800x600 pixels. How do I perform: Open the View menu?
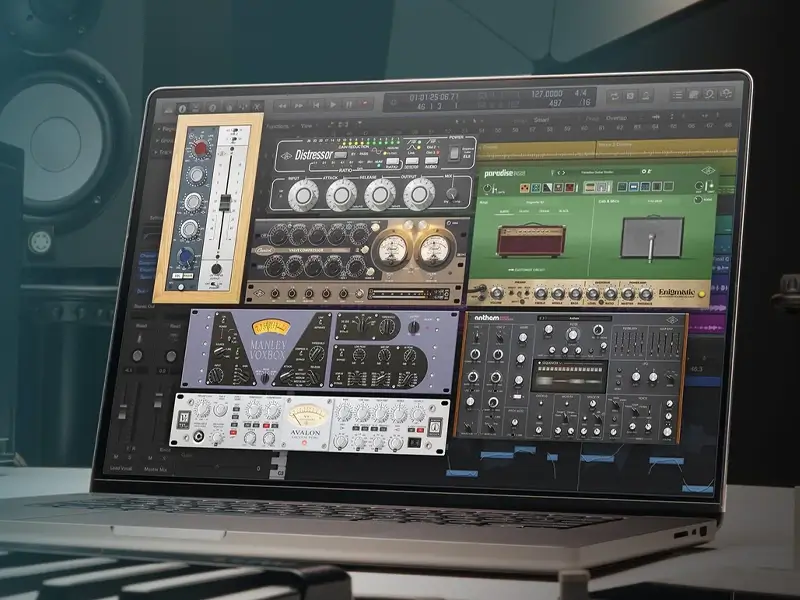(307, 126)
